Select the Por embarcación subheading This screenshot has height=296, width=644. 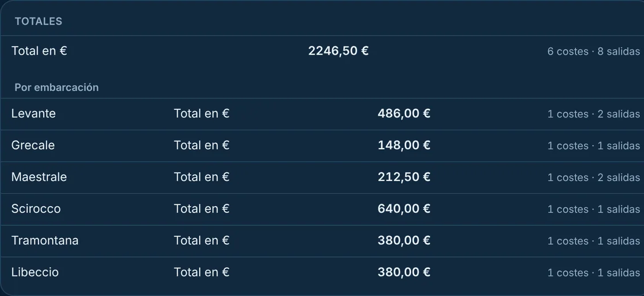click(57, 88)
